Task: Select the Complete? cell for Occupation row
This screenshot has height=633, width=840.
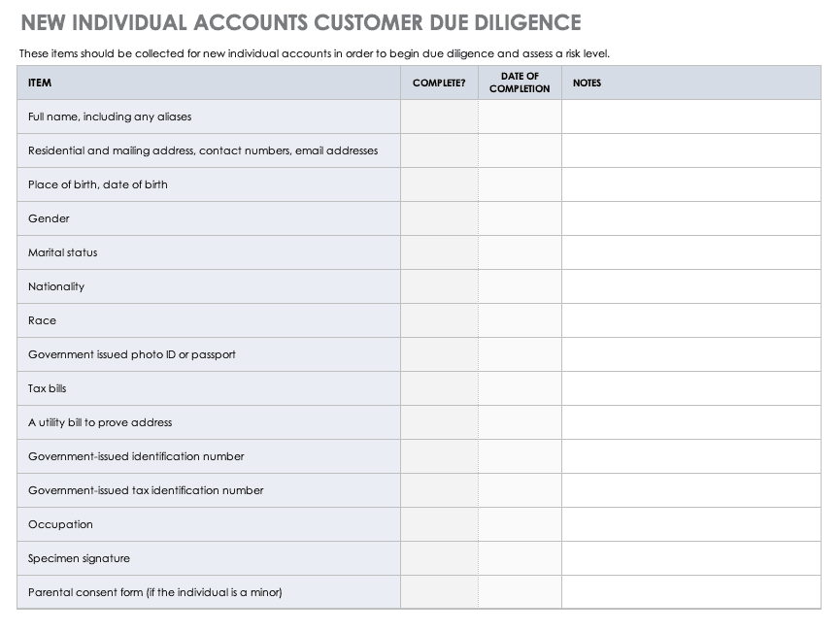Action: tap(439, 524)
